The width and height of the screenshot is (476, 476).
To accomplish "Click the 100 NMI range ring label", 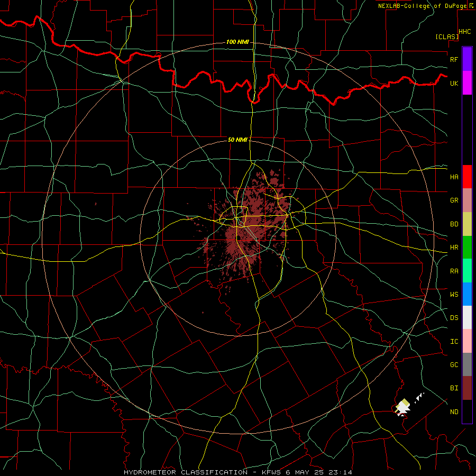I will pos(237,42).
